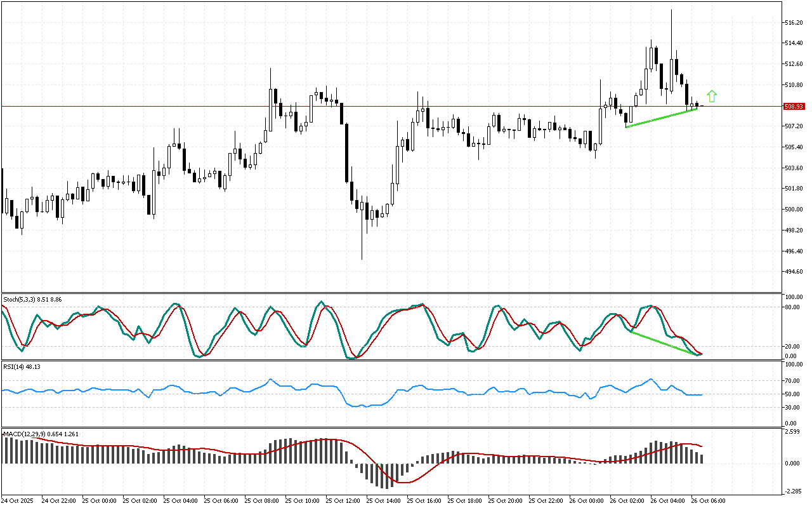
Task: Click the 30.00 level on RSI scale
Action: pyautogui.click(x=793, y=407)
